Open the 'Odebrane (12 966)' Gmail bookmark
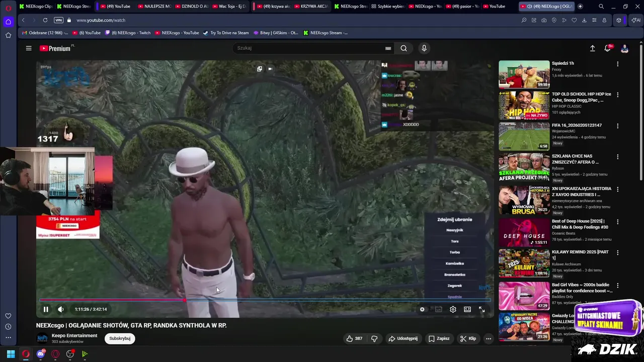644x362 pixels. [45, 33]
